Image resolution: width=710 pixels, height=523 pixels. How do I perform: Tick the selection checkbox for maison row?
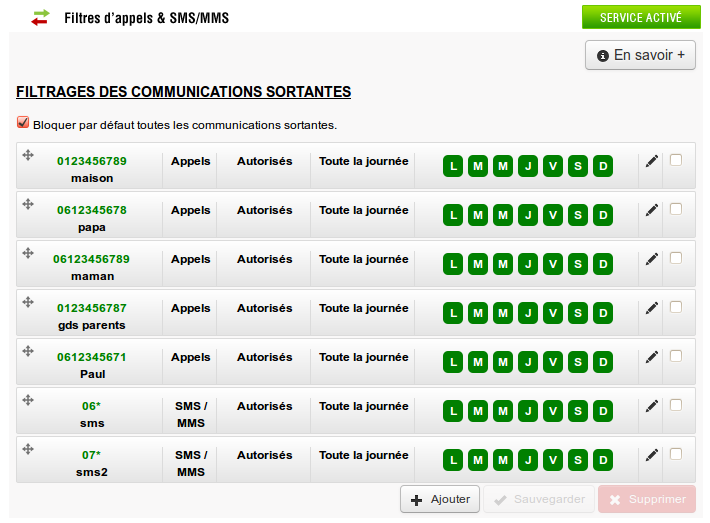[x=676, y=159]
